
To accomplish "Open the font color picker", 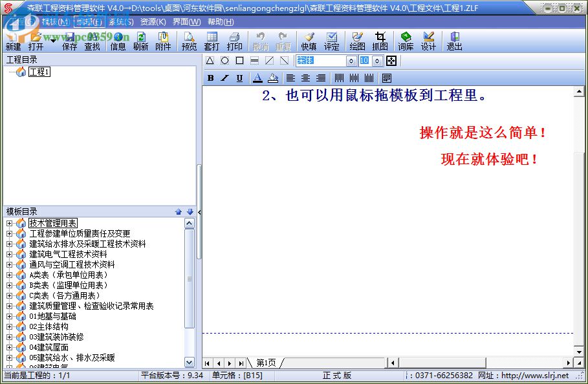I will 257,78.
